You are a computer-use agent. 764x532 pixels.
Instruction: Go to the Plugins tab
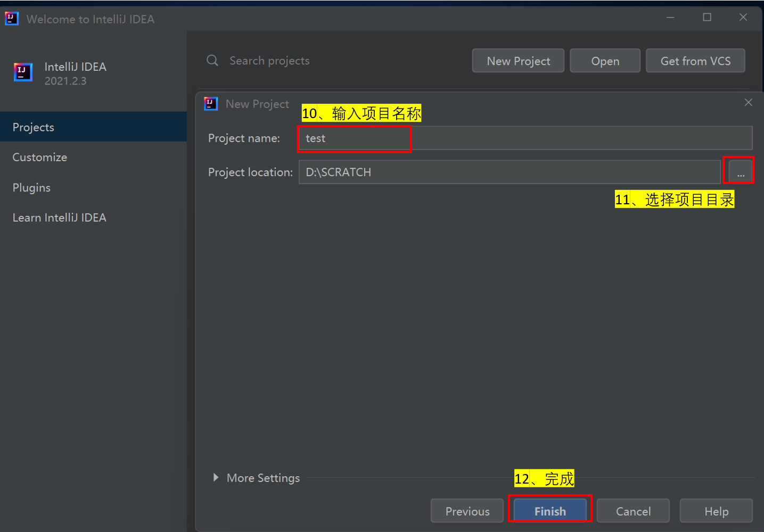point(93,188)
